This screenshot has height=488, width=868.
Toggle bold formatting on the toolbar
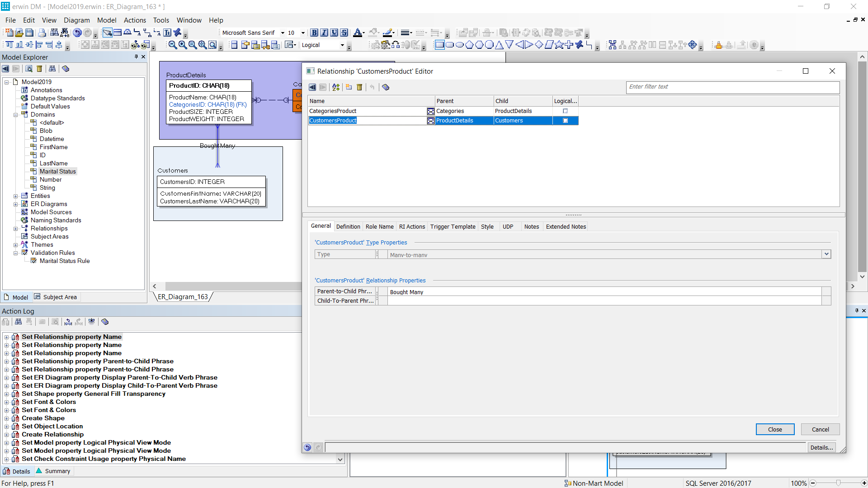tap(314, 32)
